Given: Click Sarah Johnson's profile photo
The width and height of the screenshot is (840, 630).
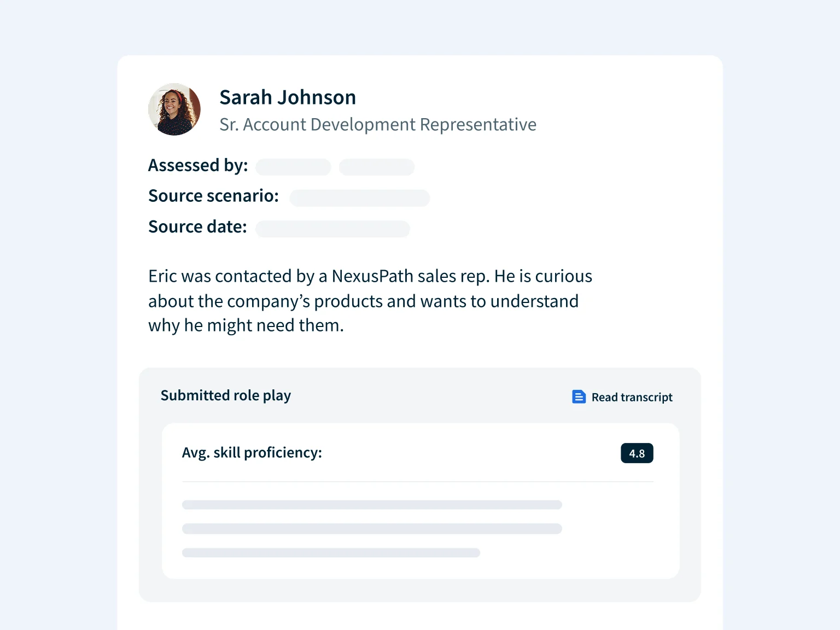Looking at the screenshot, I should point(174,109).
